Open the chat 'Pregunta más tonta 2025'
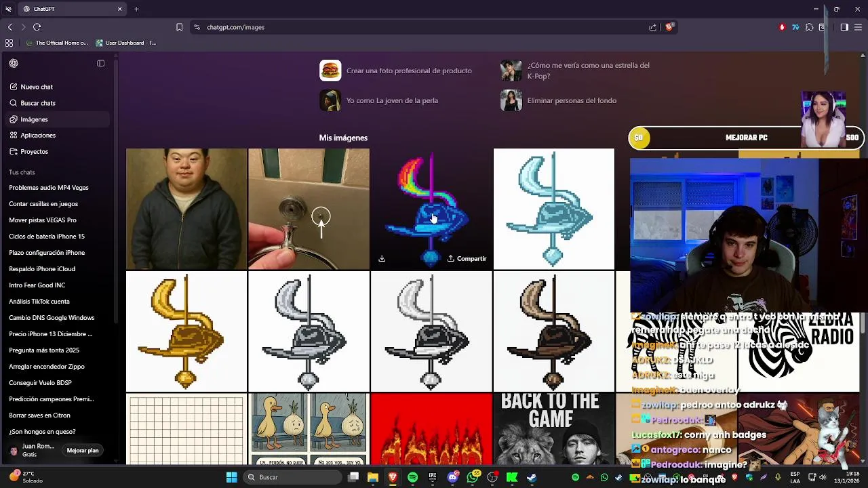This screenshot has height=488, width=868. click(44, 350)
